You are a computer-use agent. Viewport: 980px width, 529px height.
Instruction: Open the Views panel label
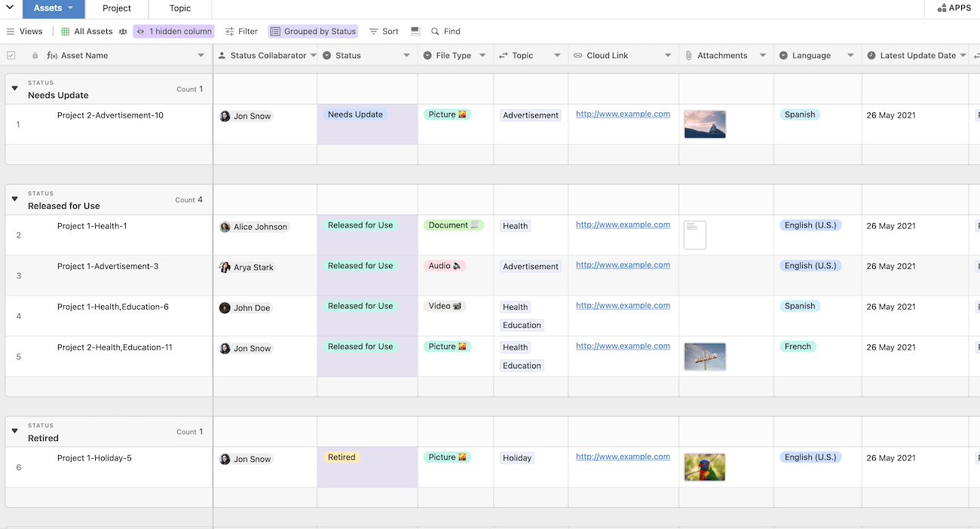pos(31,32)
